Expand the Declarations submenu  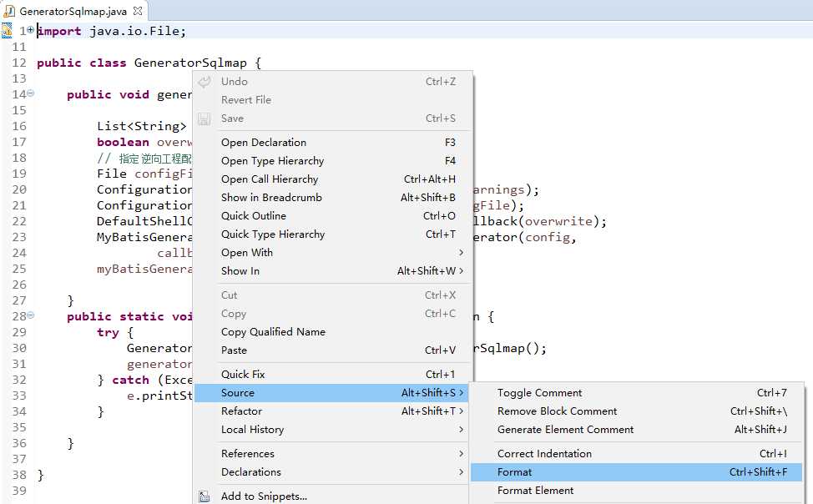point(333,472)
